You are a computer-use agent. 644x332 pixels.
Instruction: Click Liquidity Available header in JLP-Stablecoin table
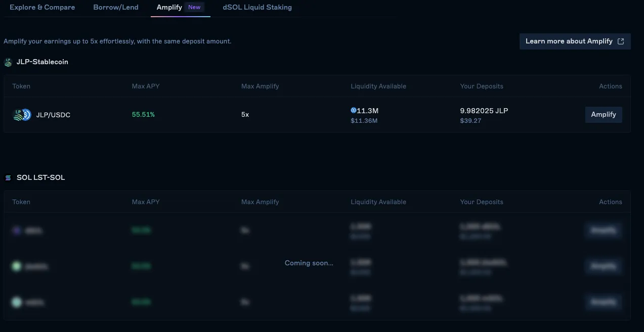point(378,86)
